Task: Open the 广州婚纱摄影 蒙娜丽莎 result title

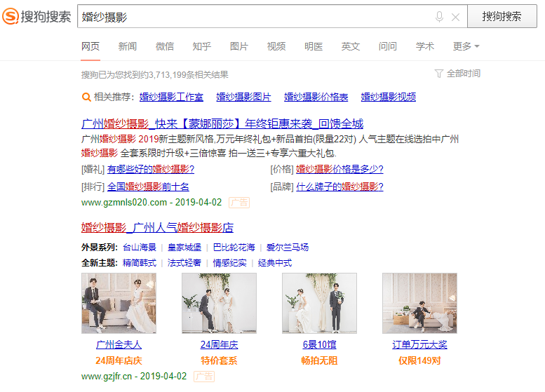Action: point(222,124)
